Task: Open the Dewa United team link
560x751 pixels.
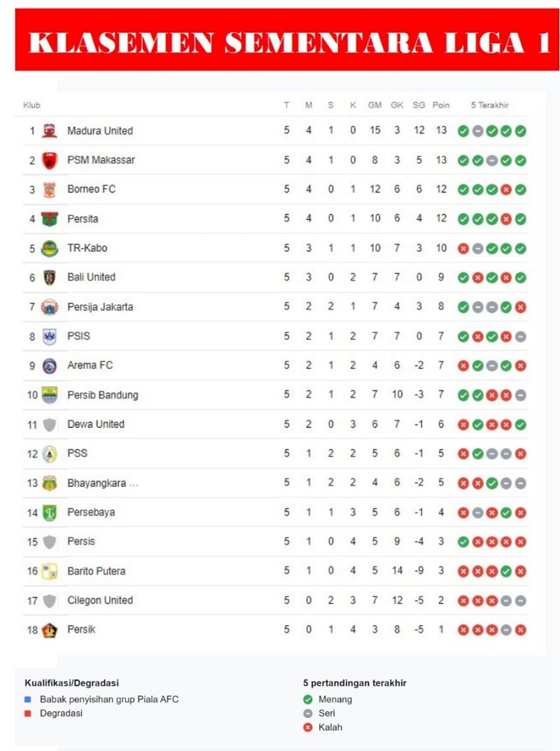Action: (96, 424)
